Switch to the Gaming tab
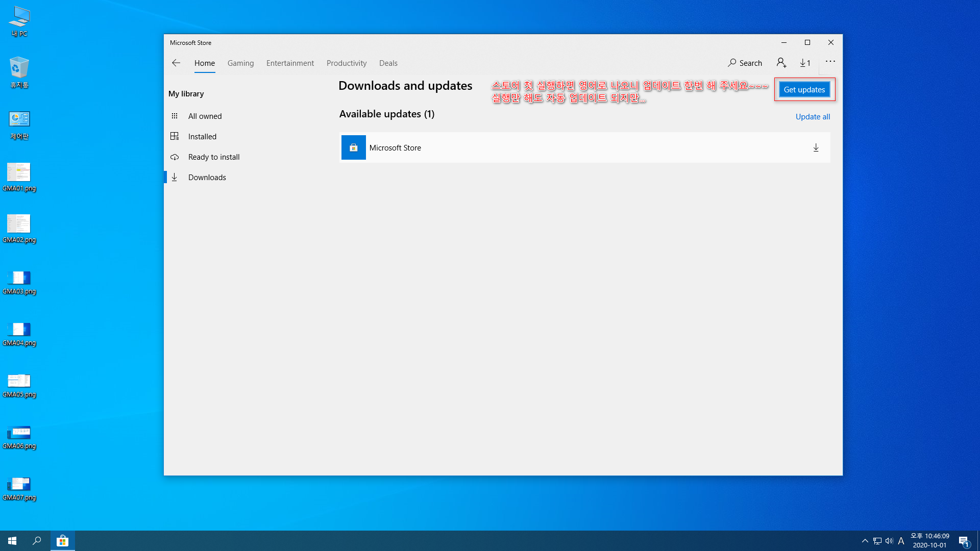The width and height of the screenshot is (980, 551). (240, 63)
